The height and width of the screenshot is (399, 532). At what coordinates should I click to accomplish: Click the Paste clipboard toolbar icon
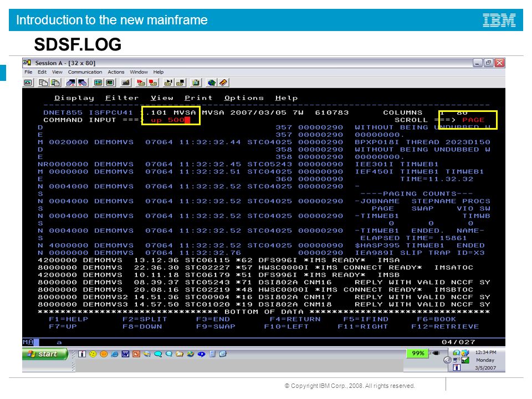pos(55,83)
